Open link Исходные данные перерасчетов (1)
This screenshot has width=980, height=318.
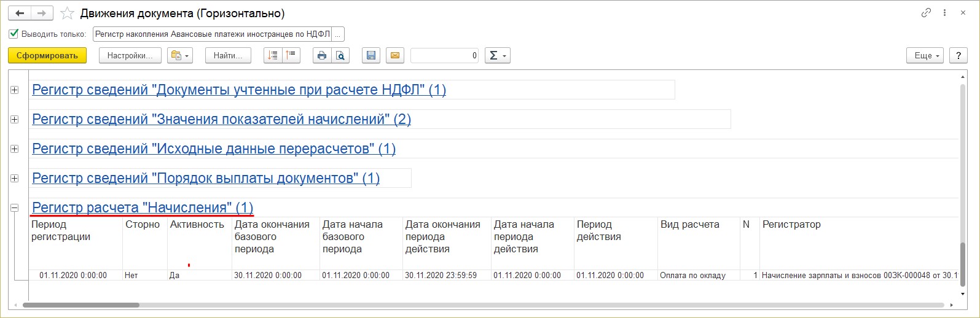click(214, 149)
